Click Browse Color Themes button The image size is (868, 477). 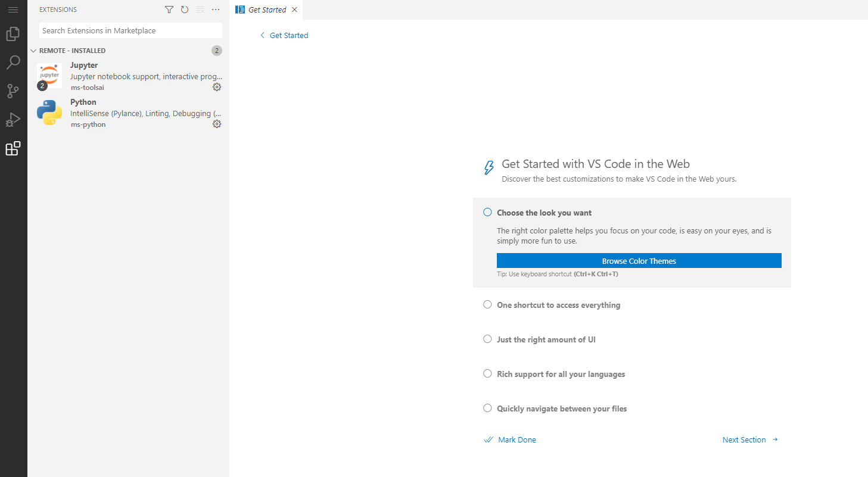coord(639,261)
